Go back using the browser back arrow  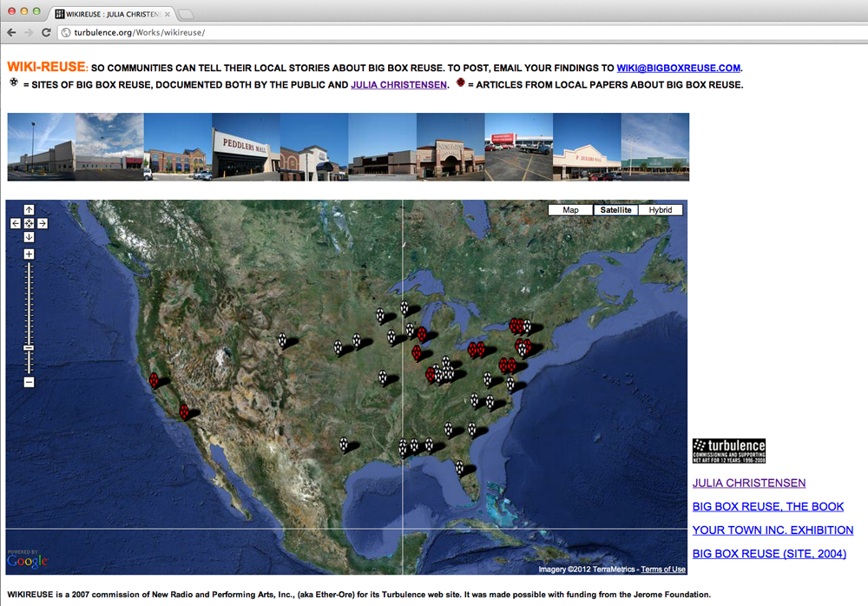point(11,32)
